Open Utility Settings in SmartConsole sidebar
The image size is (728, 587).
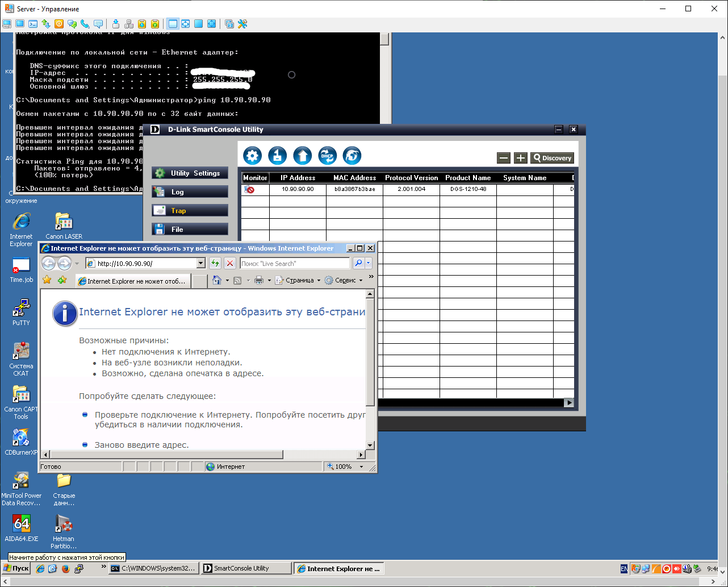[x=190, y=173]
